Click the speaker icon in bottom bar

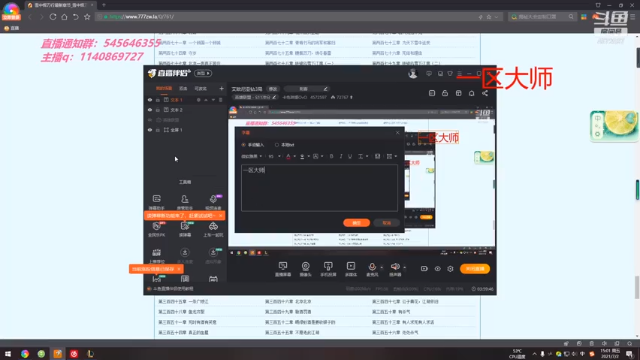(395, 267)
